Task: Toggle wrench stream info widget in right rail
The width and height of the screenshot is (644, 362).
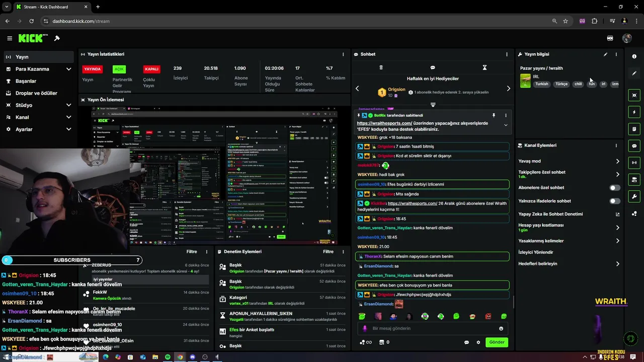Action: 634,197
